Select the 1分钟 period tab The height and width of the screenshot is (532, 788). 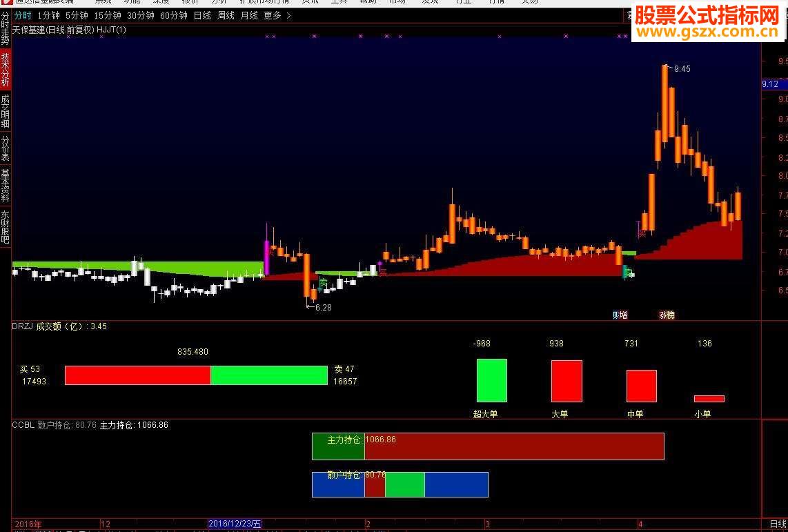click(x=49, y=16)
